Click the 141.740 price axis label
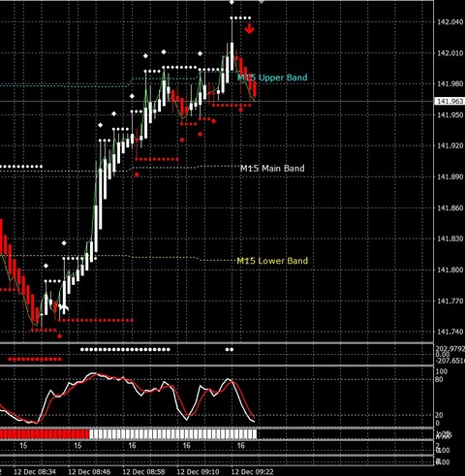Image resolution: width=465 pixels, height=476 pixels. pos(450,332)
